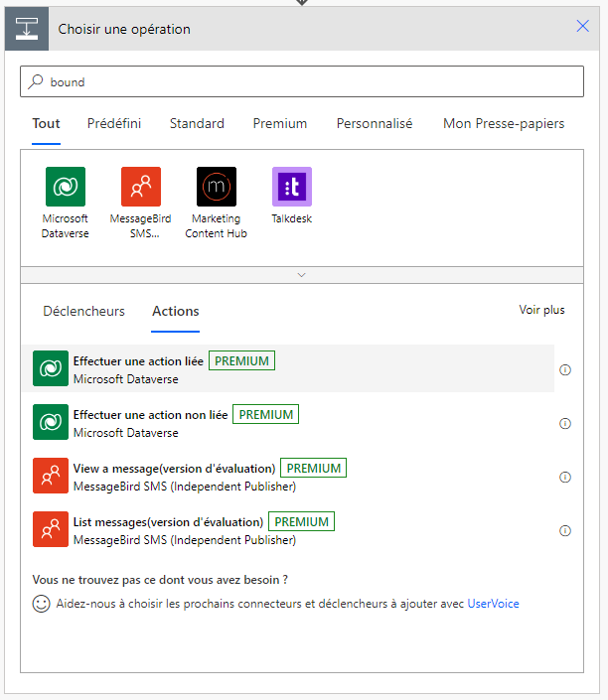Show info for List messages action
Viewport: 608px width, 700px height.
point(565,530)
